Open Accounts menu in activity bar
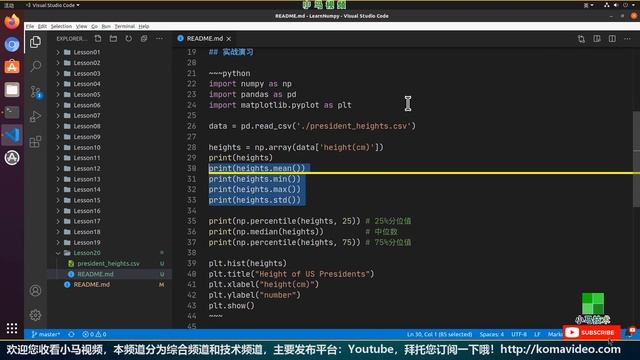Screen dimensions: 640x360 coord(36,291)
